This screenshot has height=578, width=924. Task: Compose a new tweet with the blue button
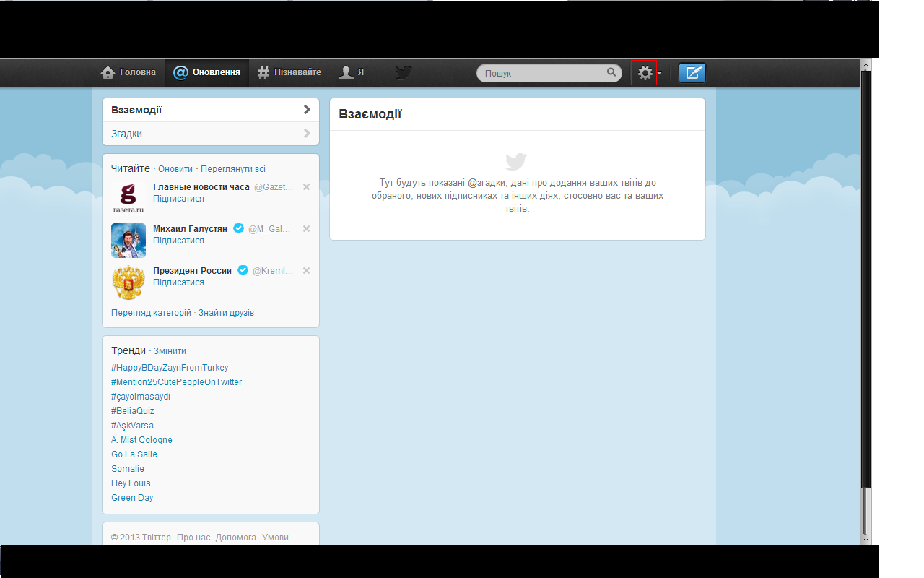(x=692, y=72)
